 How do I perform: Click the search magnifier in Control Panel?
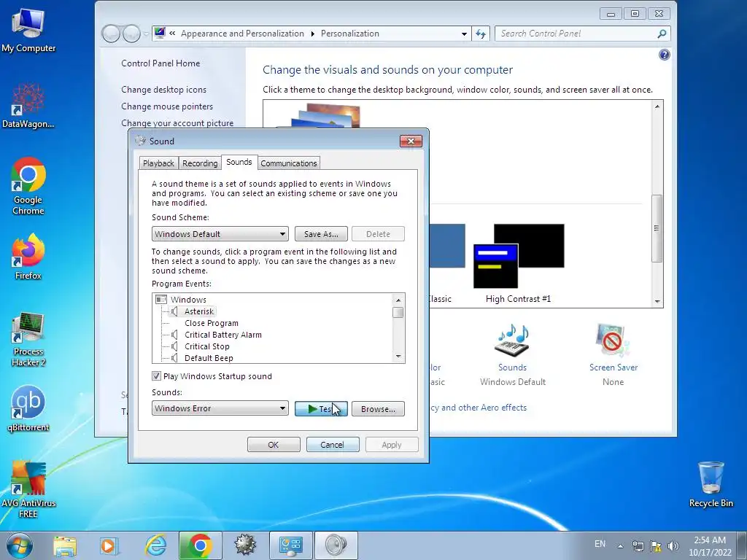(x=661, y=34)
